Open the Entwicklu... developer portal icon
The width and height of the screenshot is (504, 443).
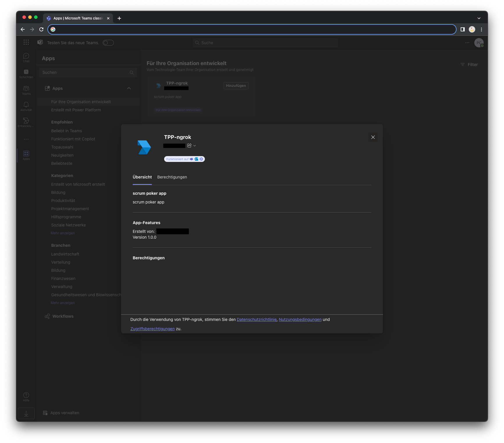(x=26, y=122)
